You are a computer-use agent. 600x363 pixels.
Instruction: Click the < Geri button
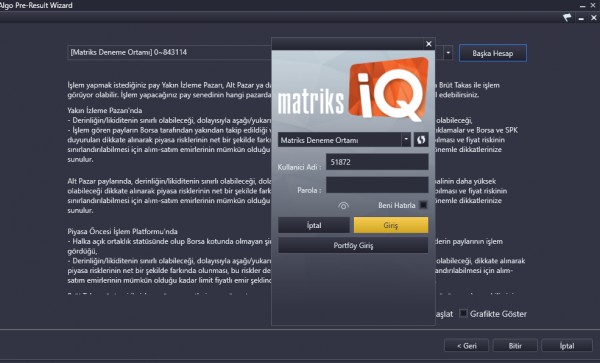click(x=466, y=346)
